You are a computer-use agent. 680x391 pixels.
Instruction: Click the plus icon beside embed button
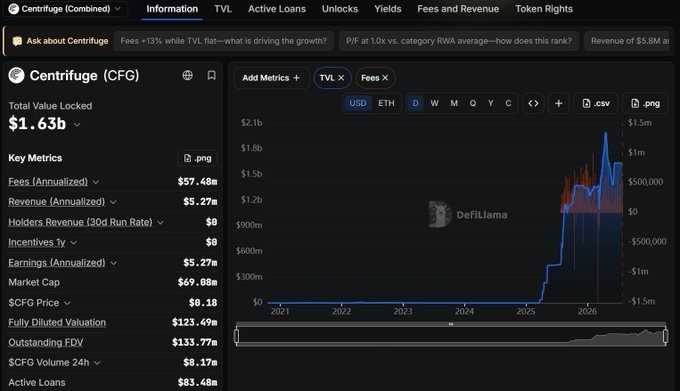[559, 103]
